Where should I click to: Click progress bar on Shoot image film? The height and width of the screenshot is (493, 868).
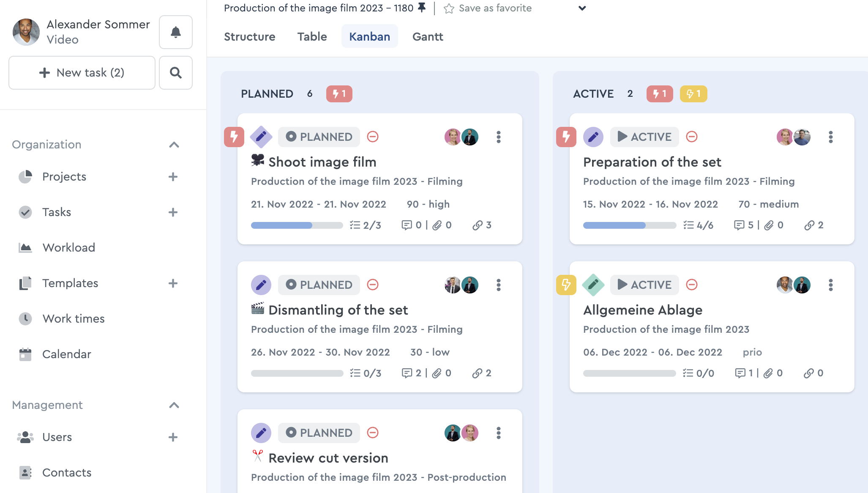coord(297,225)
